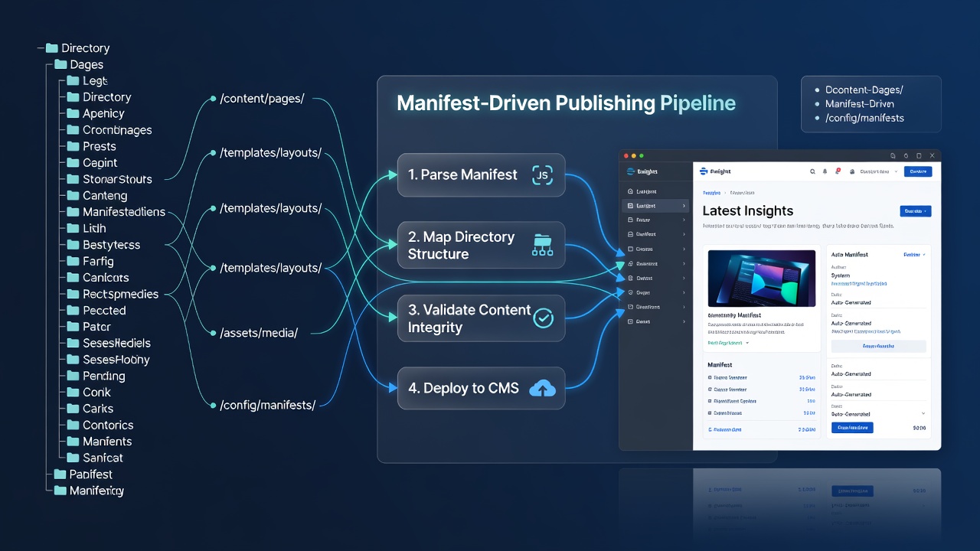Image resolution: width=980 pixels, height=551 pixels.
Task: Click the blue button in CMS header
Action: (918, 171)
